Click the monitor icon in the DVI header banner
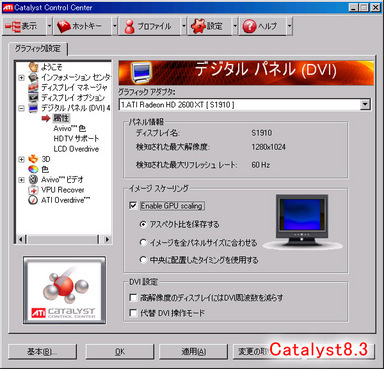 point(142,72)
